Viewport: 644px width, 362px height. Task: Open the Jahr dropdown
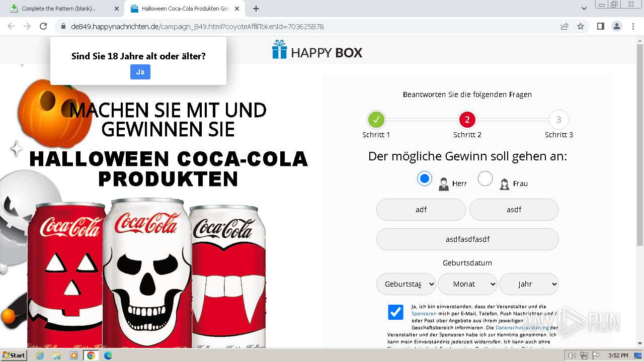tap(529, 284)
